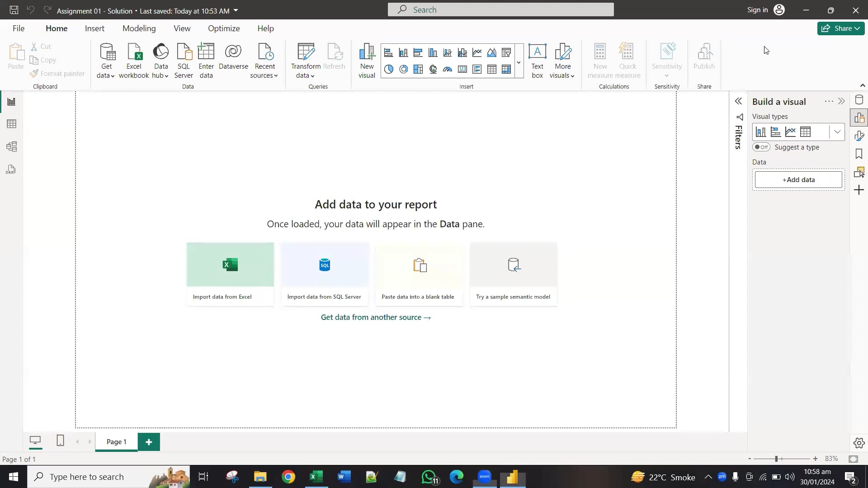Toggle the Suggest a type switch
Viewport: 868px width, 488px height.
point(761,147)
